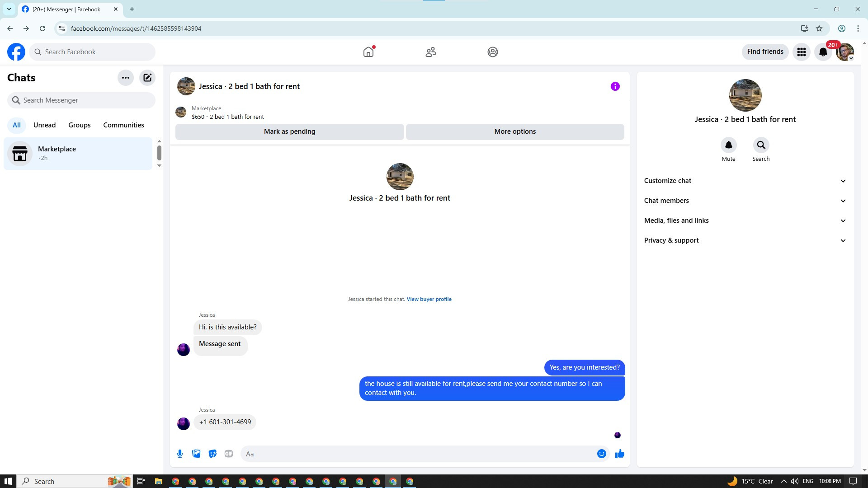Open conversation information icon

(615, 86)
